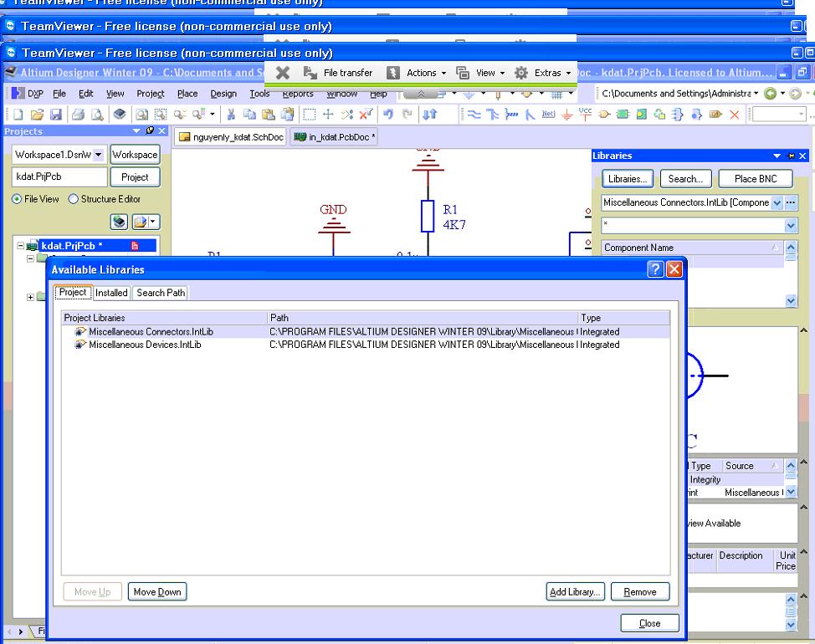Click the Libraries... button in panel
The image size is (815, 644).
[x=628, y=179]
